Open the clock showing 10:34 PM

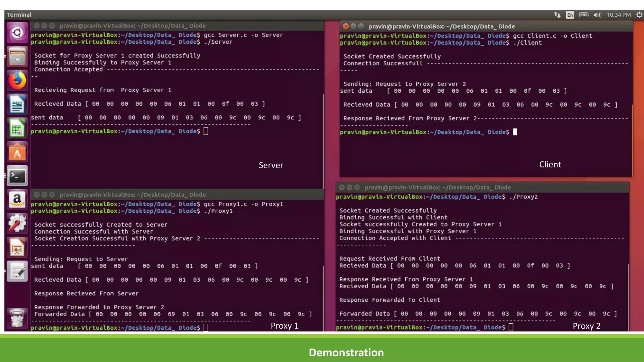coord(619,15)
